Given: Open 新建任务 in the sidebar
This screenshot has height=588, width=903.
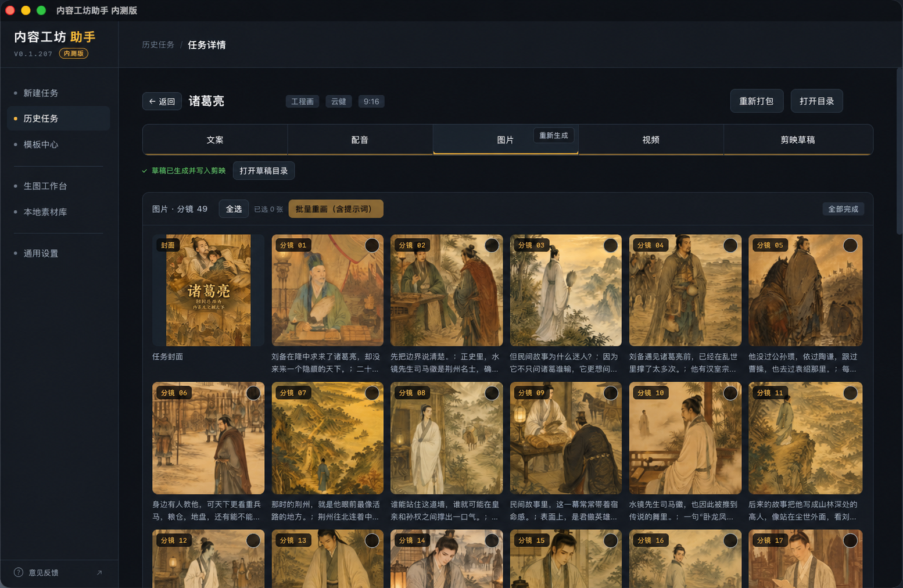Looking at the screenshot, I should (x=58, y=93).
